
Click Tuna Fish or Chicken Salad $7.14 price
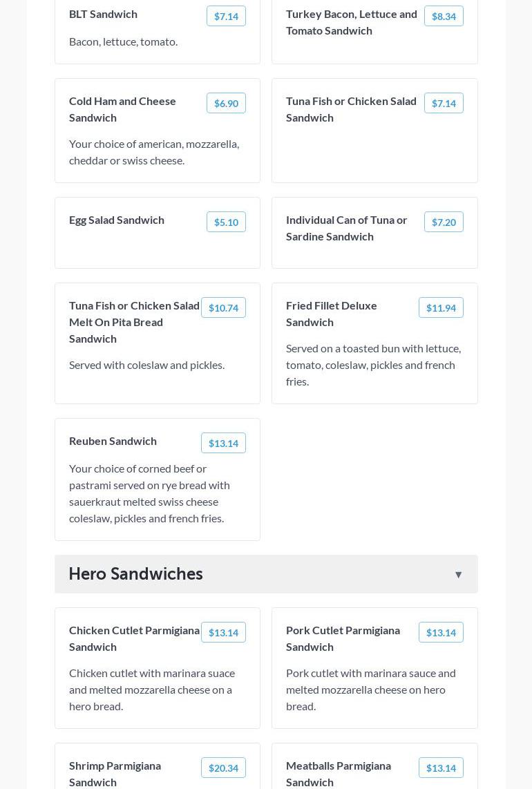444,103
